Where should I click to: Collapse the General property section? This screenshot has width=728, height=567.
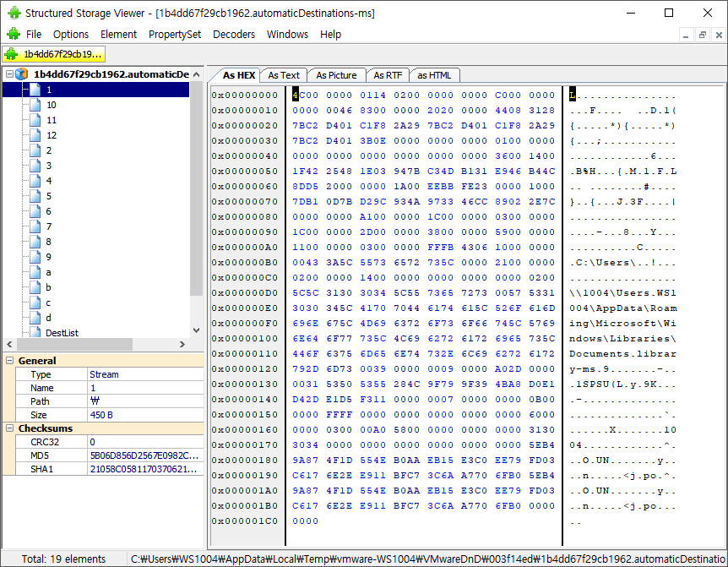point(9,360)
